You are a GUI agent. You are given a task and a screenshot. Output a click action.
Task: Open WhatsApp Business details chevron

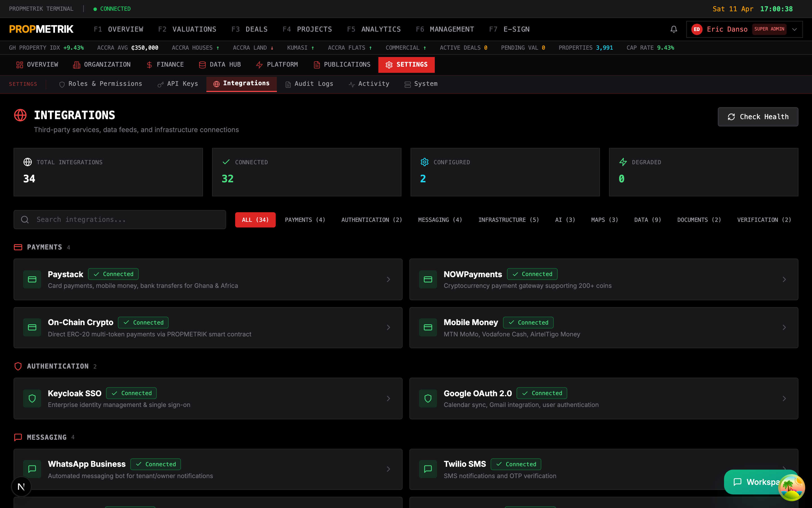pos(388,469)
